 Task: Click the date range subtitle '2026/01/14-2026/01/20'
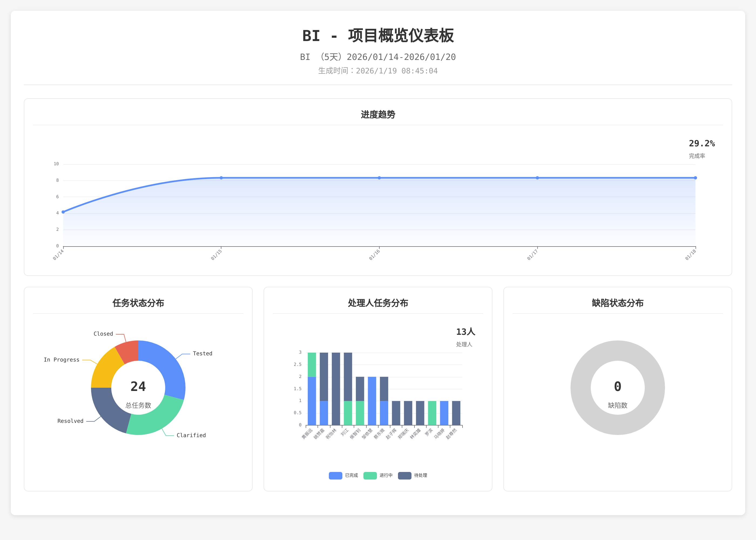tap(401, 57)
